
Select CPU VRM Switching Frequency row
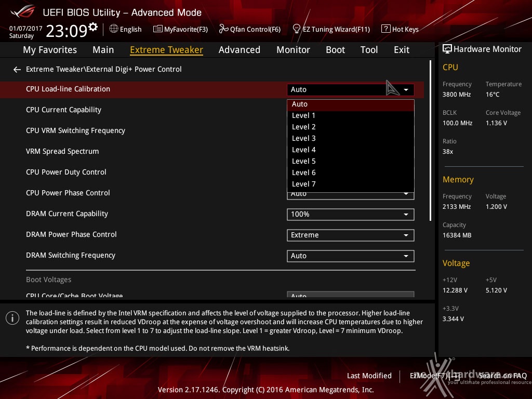(76, 130)
